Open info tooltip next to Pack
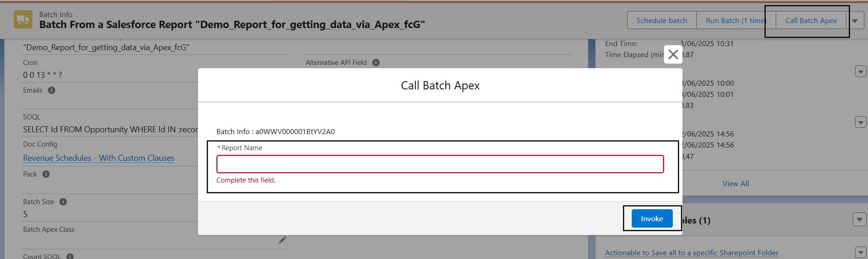This screenshot has width=868, height=259. pos(46,174)
